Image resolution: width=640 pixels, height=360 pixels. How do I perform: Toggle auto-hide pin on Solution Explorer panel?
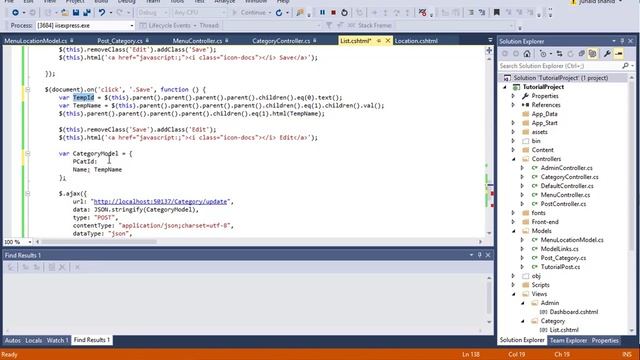(622, 41)
